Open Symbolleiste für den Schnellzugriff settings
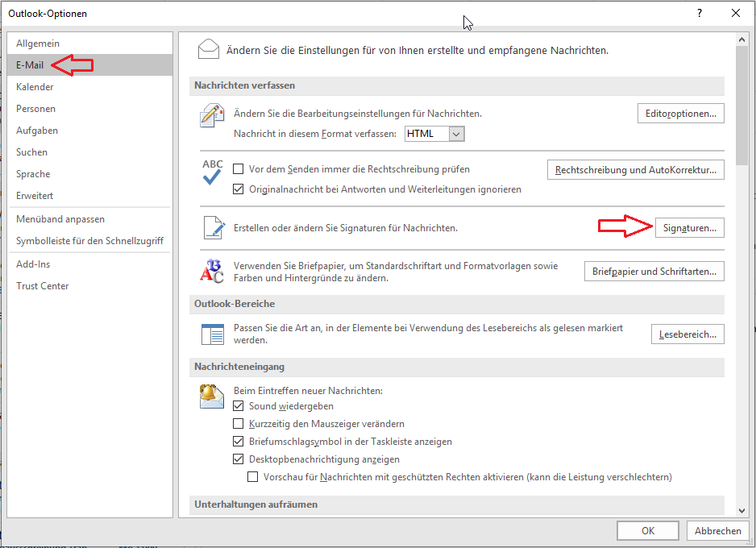The image size is (756, 548). [x=90, y=240]
